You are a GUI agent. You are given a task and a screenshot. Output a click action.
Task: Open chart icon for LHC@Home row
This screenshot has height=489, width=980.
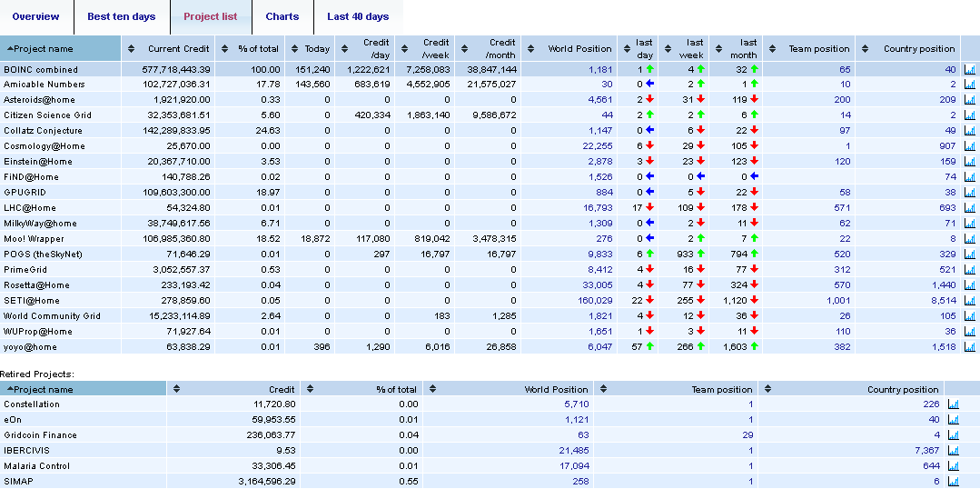(x=969, y=207)
